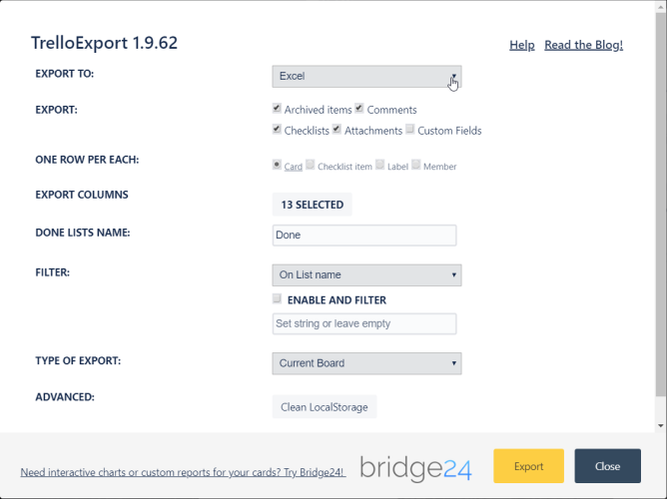Open the Current Board export type dropdown

click(366, 363)
